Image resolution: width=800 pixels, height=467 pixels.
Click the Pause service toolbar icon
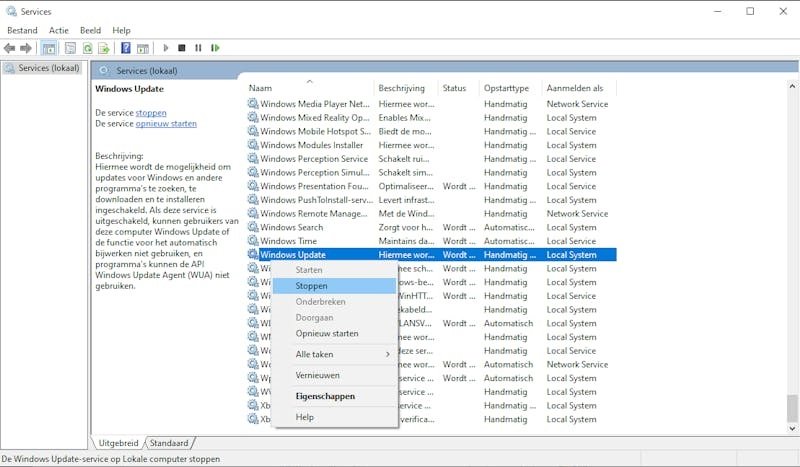click(198, 48)
